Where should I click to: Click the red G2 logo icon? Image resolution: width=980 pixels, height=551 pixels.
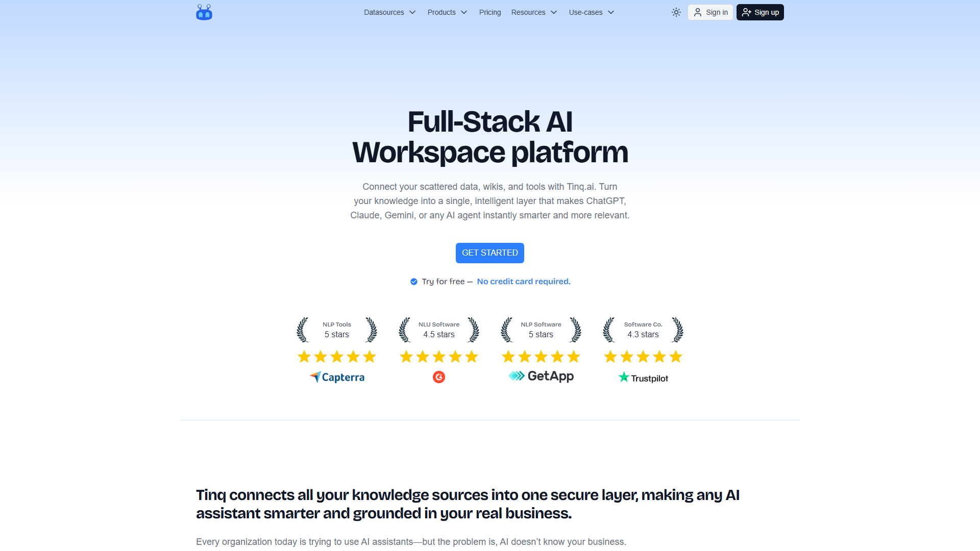438,377
